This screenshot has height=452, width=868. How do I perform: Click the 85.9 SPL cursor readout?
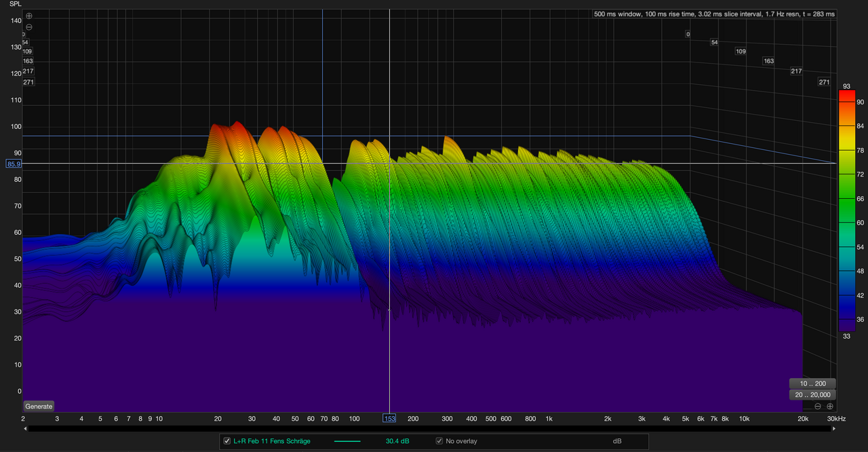pyautogui.click(x=14, y=164)
